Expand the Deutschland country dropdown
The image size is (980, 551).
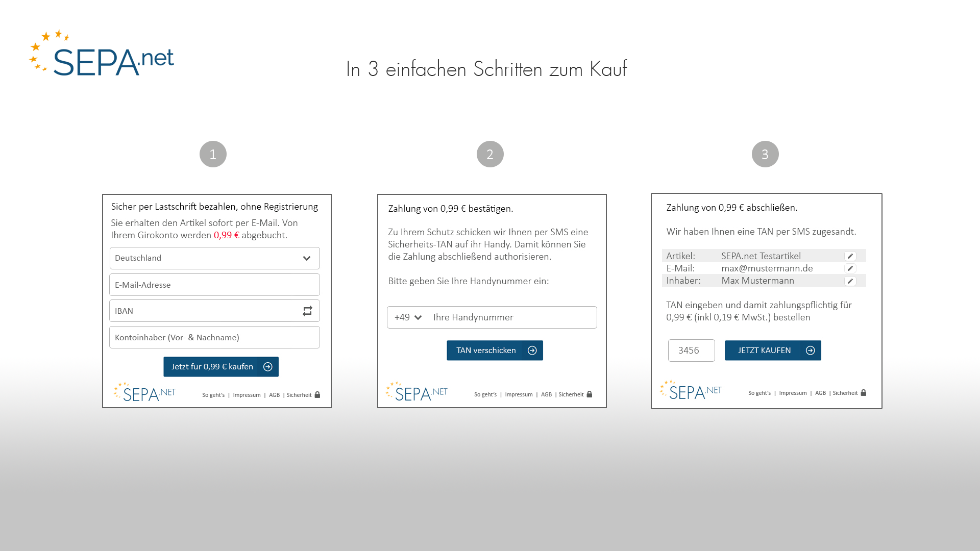[307, 258]
